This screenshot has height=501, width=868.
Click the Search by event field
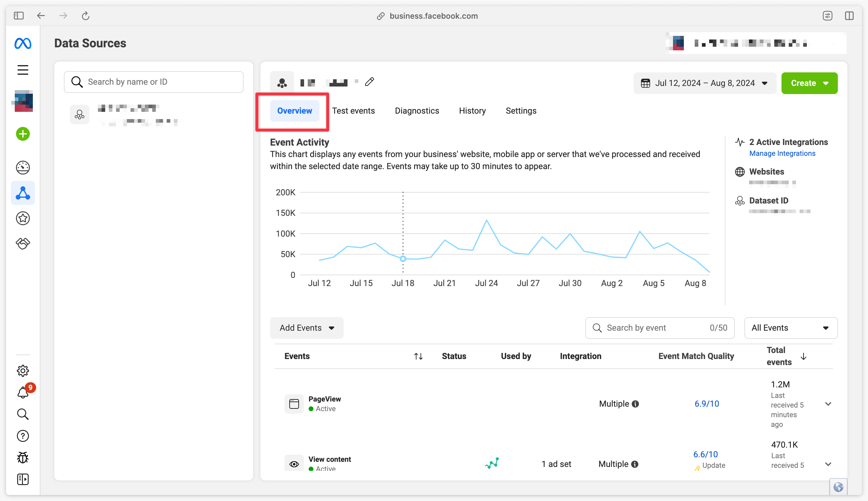click(x=659, y=328)
